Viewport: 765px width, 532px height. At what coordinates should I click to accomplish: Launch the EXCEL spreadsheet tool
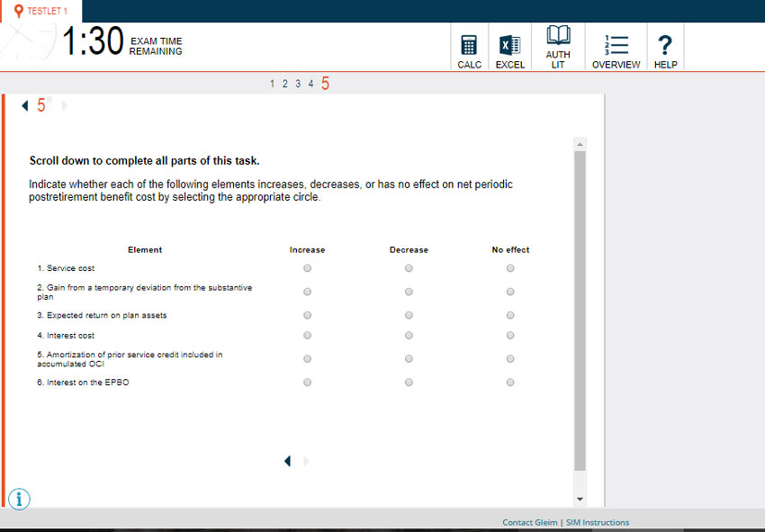point(509,47)
